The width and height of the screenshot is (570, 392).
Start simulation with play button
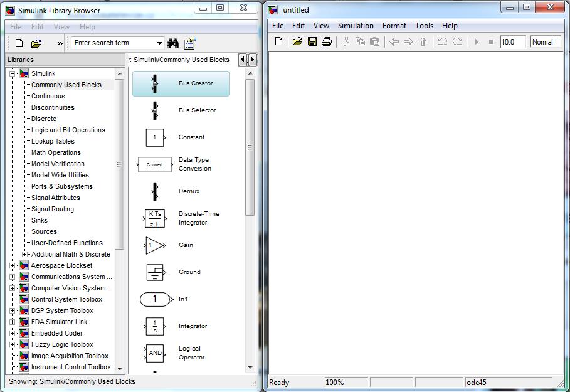pos(476,42)
